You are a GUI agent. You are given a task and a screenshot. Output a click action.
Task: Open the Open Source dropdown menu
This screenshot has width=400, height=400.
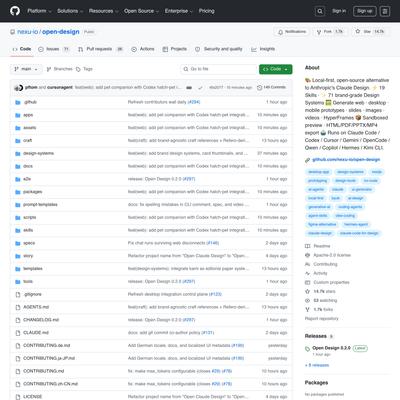coord(141,11)
